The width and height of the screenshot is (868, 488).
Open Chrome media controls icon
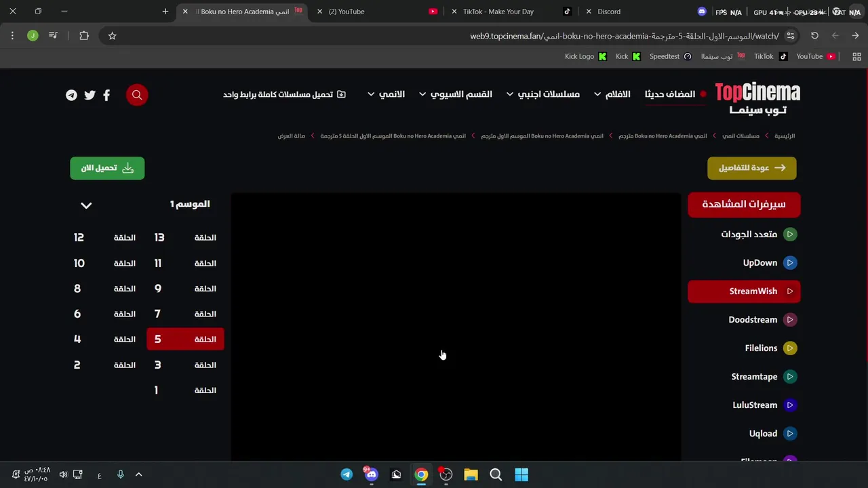53,36
